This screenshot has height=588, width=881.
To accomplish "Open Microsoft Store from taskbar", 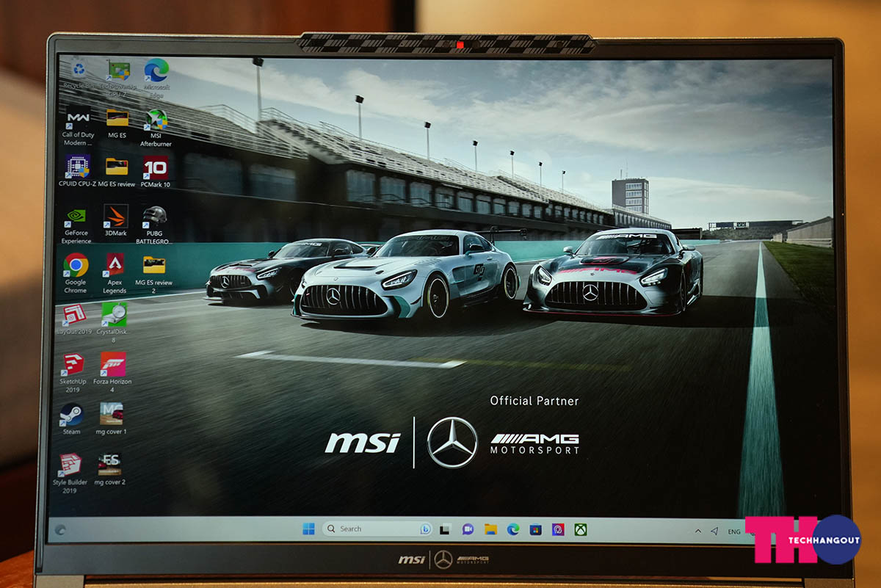I will click(536, 529).
